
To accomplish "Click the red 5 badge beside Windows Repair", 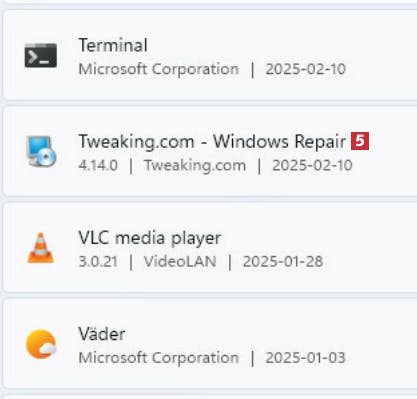I will (x=360, y=141).
